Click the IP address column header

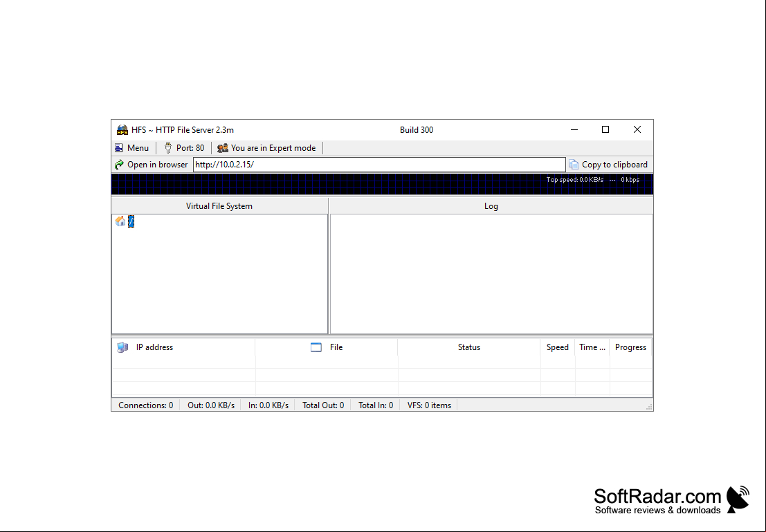click(x=183, y=347)
